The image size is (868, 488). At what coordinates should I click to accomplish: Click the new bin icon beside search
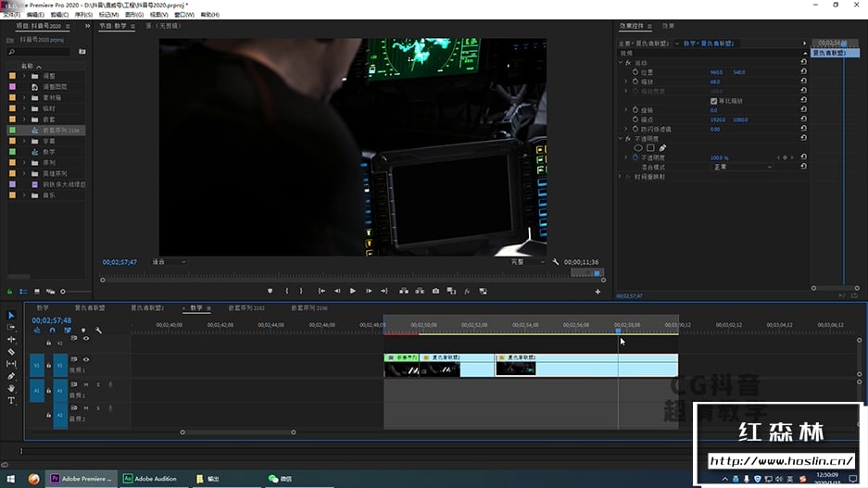pos(82,52)
